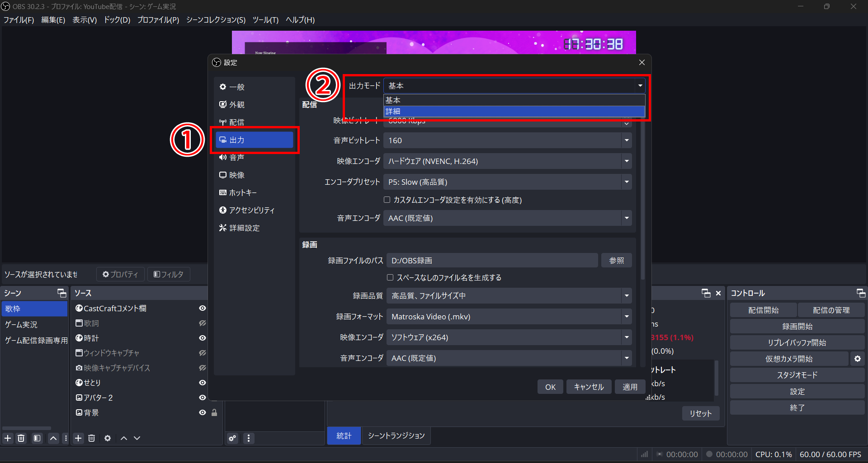Open streaming 映像エンコーダ NVENC dropdown
The width and height of the screenshot is (868, 463).
507,161
